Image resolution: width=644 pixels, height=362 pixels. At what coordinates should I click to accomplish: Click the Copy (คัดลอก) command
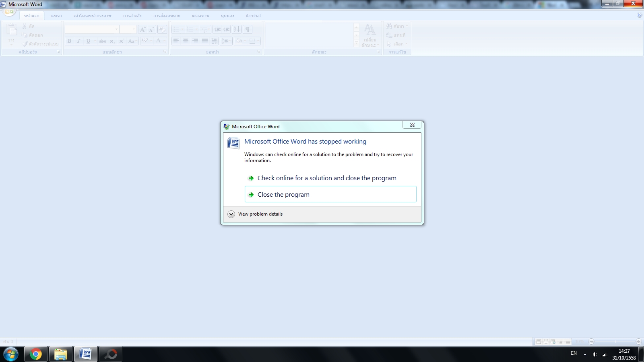click(x=32, y=35)
